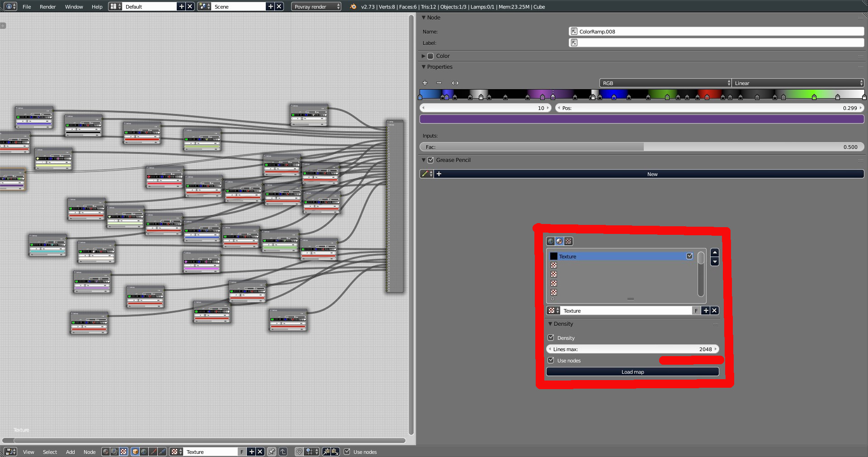Delete the active color stop with minus icon

click(x=439, y=83)
